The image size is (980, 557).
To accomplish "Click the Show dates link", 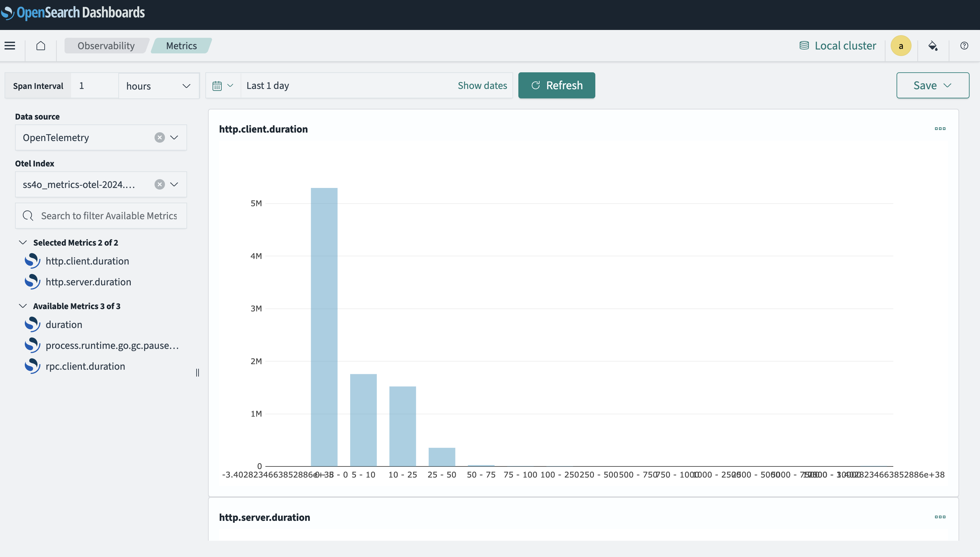I will [x=482, y=86].
